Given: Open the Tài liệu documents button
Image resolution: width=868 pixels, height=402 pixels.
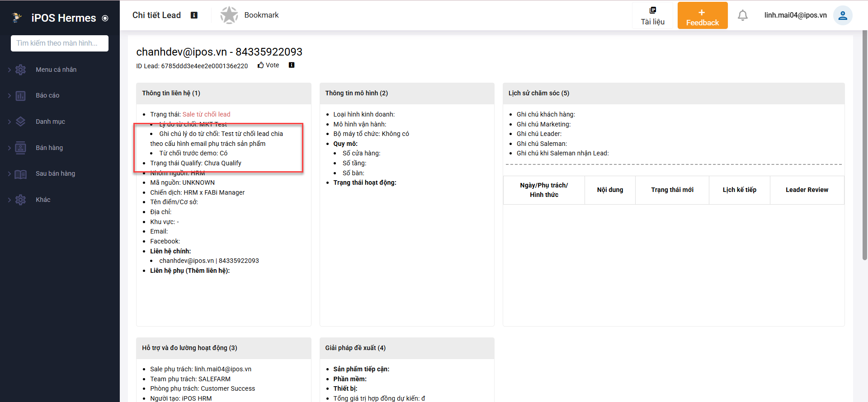Looking at the screenshot, I should pos(652,16).
